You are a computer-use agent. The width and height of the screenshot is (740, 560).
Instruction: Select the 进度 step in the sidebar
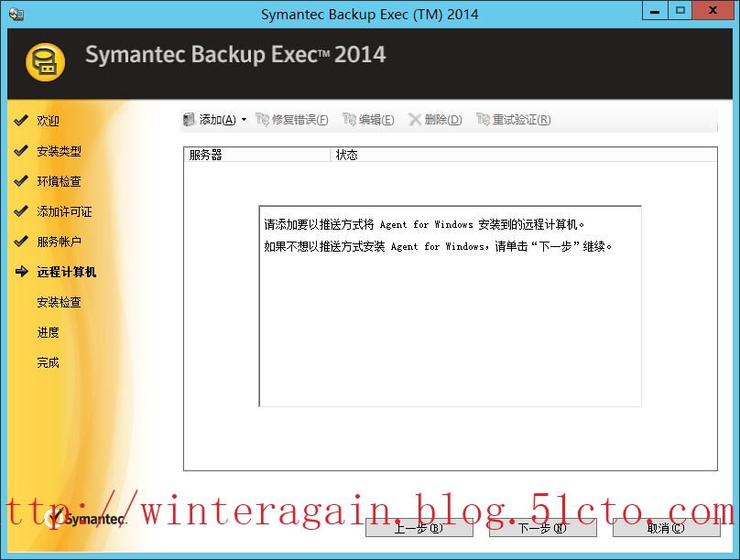[49, 332]
